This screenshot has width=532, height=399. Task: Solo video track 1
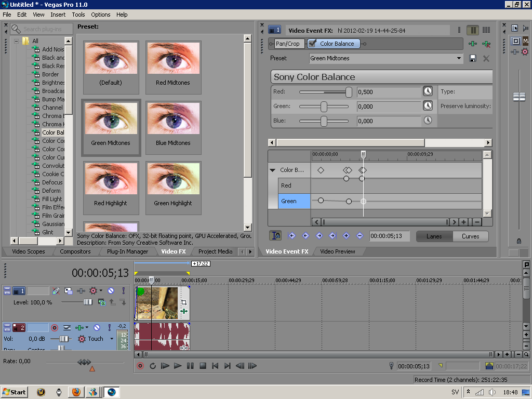[x=124, y=291]
